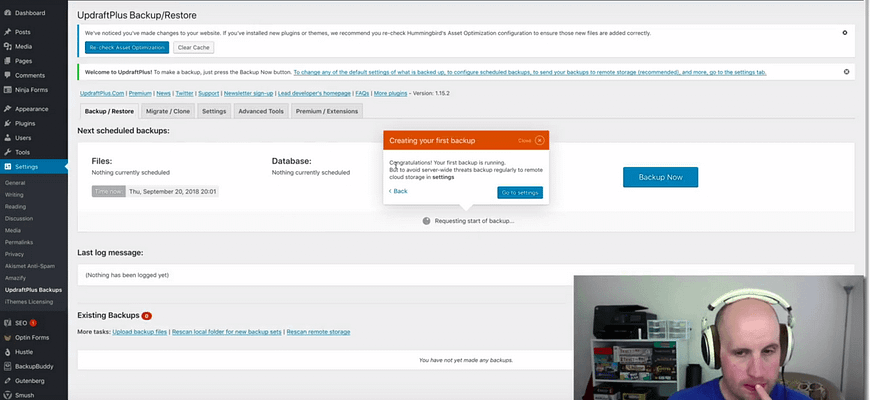
Task: Click the 'Requesting start of backup...' status
Action: click(474, 221)
